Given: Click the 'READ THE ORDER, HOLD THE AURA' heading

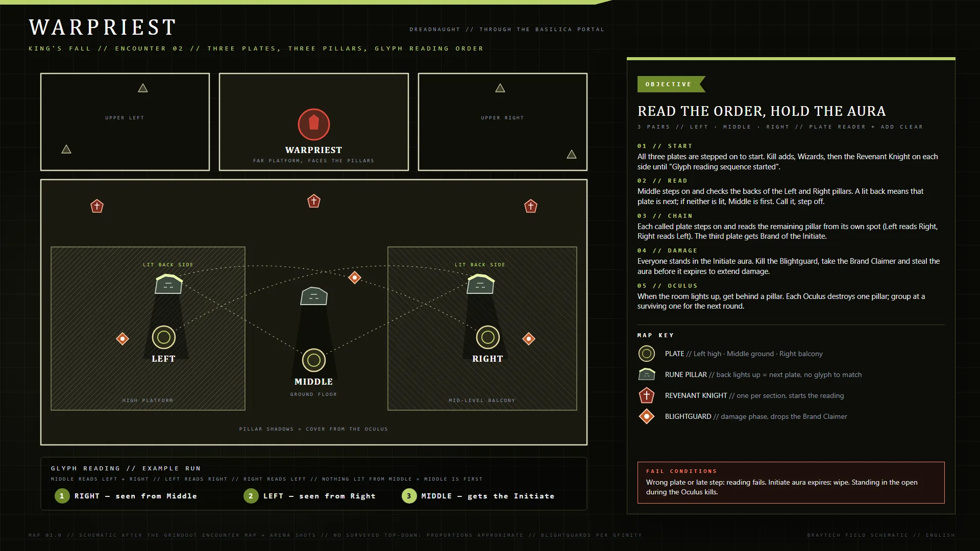Looking at the screenshot, I should [761, 111].
